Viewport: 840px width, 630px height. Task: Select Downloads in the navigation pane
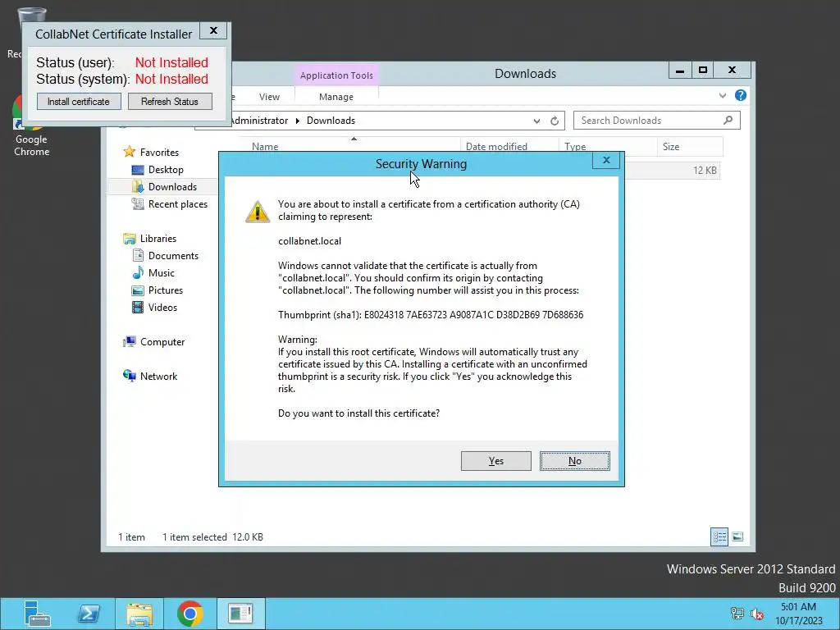pos(172,187)
